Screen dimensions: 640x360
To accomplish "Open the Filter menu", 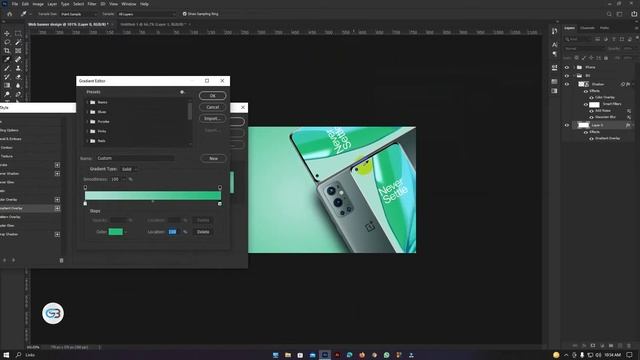I will pos(92,4).
